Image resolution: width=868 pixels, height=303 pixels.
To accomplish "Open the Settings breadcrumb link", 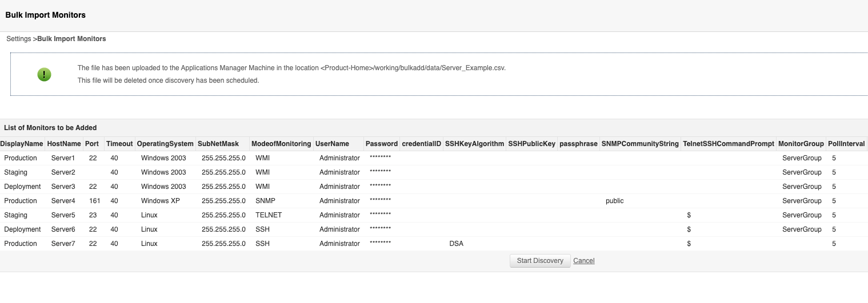I will coord(19,39).
